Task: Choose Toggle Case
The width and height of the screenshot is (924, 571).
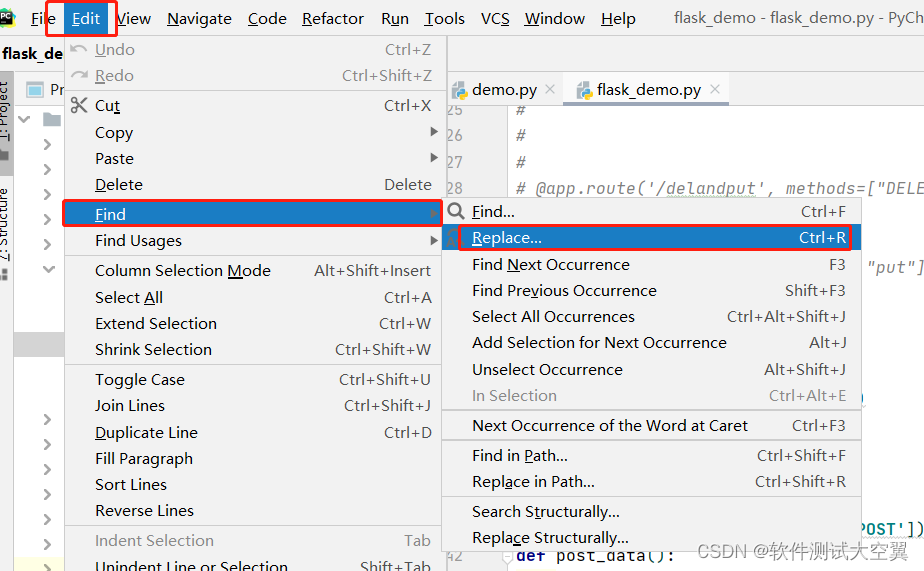Action: (x=252, y=379)
